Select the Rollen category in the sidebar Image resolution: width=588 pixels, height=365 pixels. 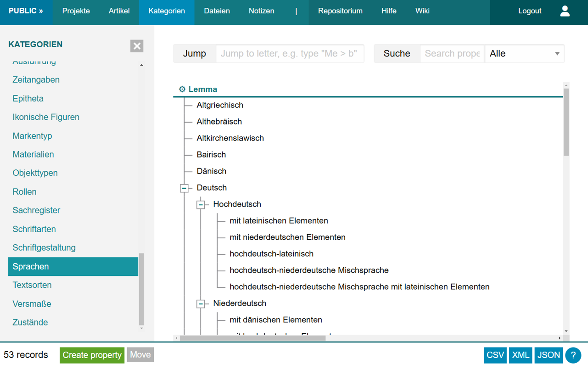coord(24,191)
